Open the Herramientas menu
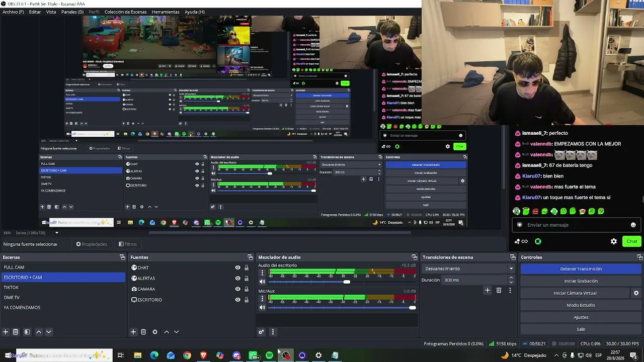 166,12
